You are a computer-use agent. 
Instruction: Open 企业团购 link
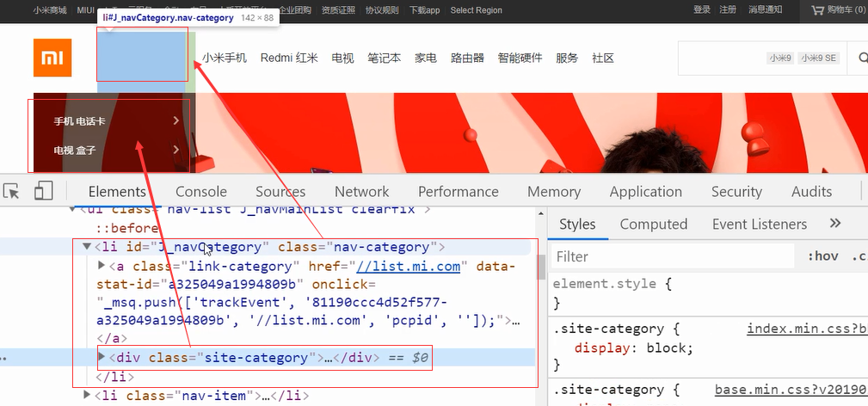tap(294, 10)
